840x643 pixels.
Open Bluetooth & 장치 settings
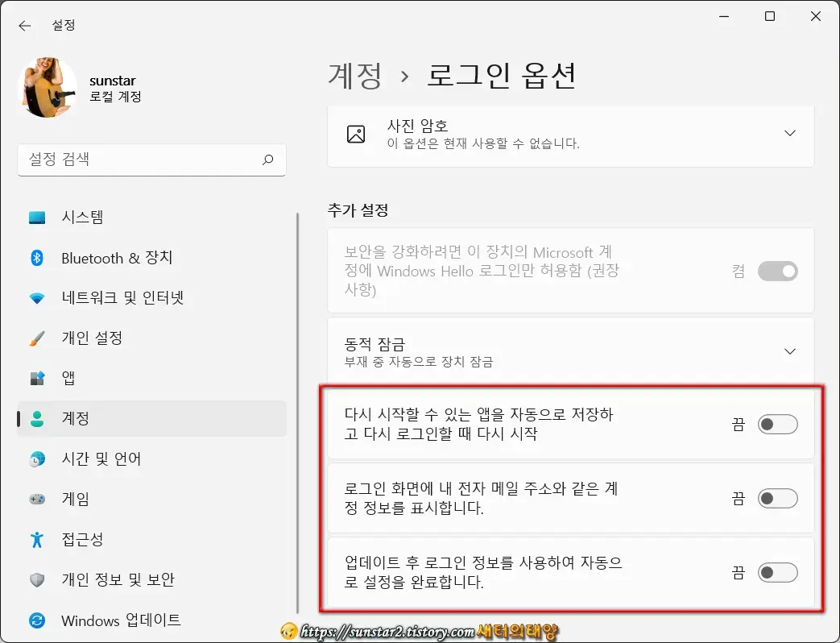(38, 258)
